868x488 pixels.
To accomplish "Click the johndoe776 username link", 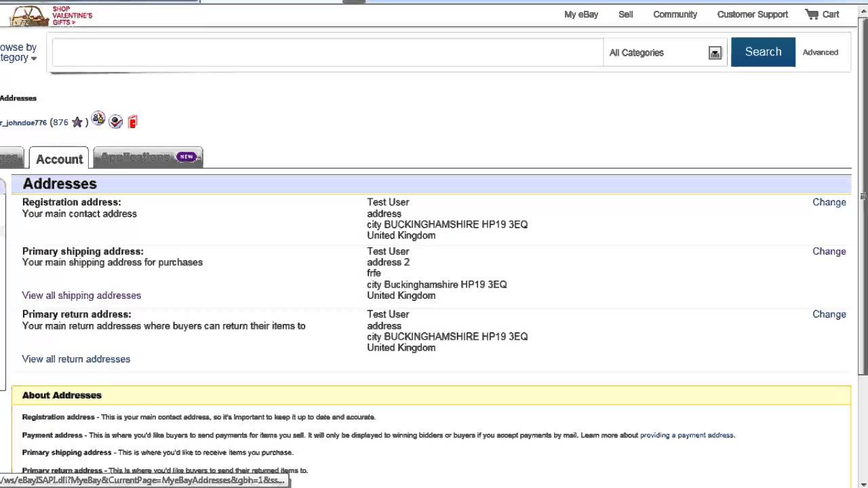I will [23, 123].
